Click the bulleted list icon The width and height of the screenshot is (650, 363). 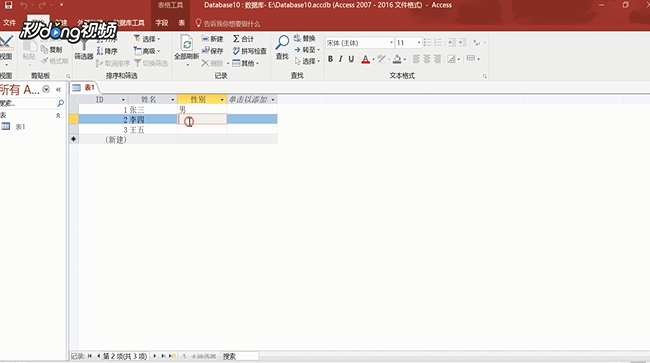click(x=427, y=42)
